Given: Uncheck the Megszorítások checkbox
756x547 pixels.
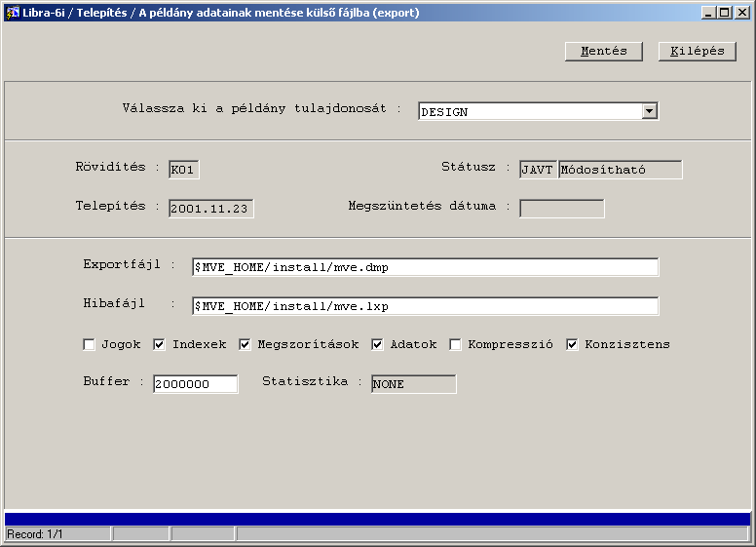Looking at the screenshot, I should pos(245,344).
